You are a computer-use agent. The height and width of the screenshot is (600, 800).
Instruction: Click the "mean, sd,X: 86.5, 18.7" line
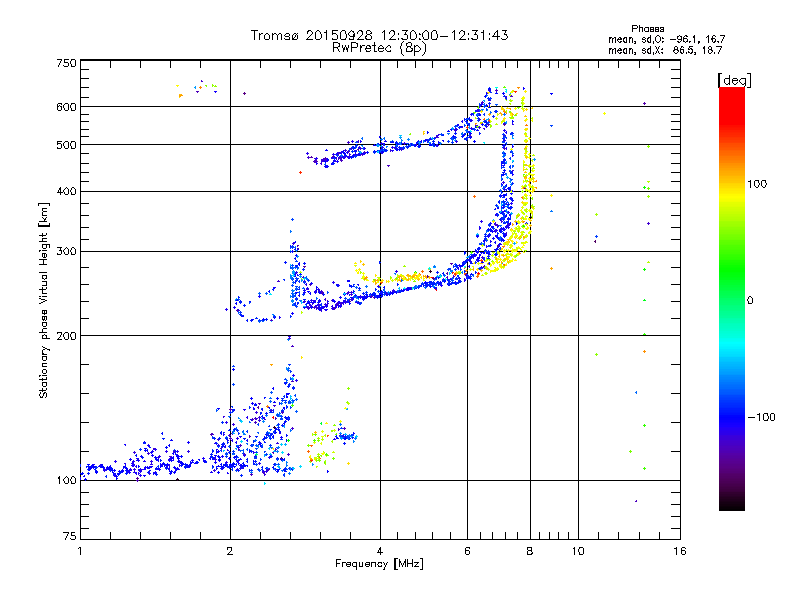pyautogui.click(x=665, y=51)
